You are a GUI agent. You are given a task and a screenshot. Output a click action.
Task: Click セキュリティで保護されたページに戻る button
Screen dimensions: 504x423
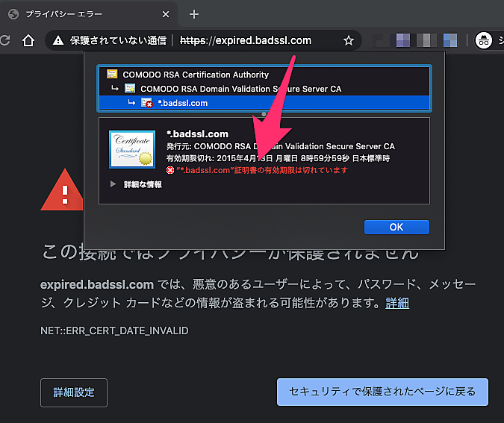pos(382,392)
